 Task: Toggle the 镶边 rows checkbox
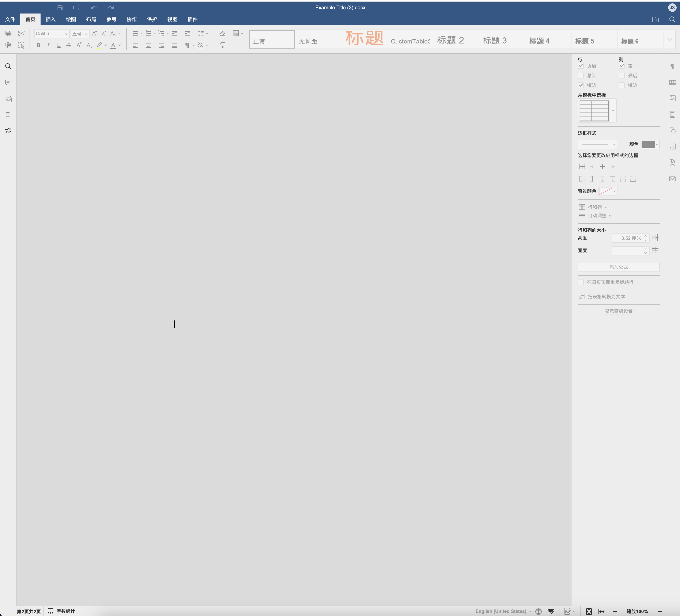click(x=581, y=85)
